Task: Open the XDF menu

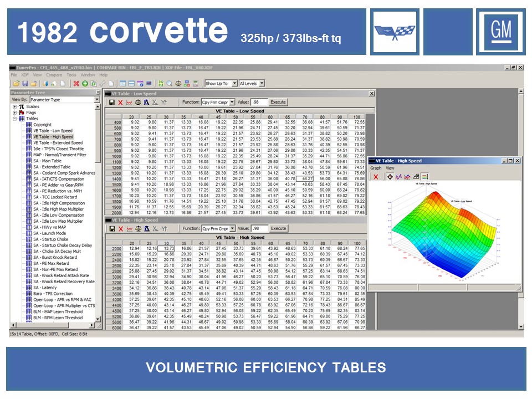Action: coord(25,75)
